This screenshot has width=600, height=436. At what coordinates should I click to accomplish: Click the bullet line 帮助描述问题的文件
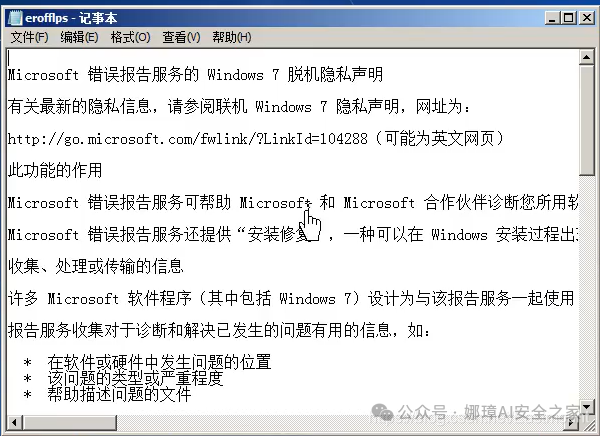pyautogui.click(x=119, y=394)
